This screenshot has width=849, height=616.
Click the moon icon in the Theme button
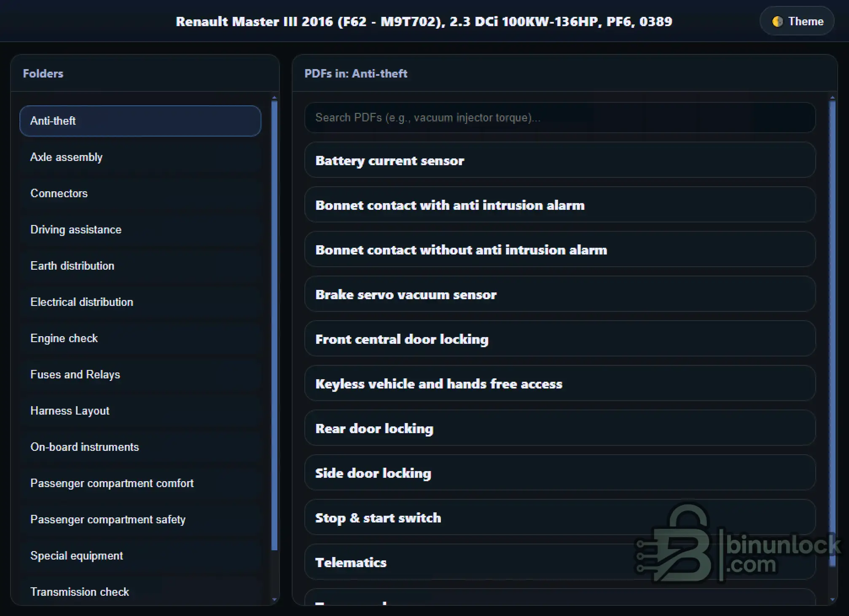[778, 21]
